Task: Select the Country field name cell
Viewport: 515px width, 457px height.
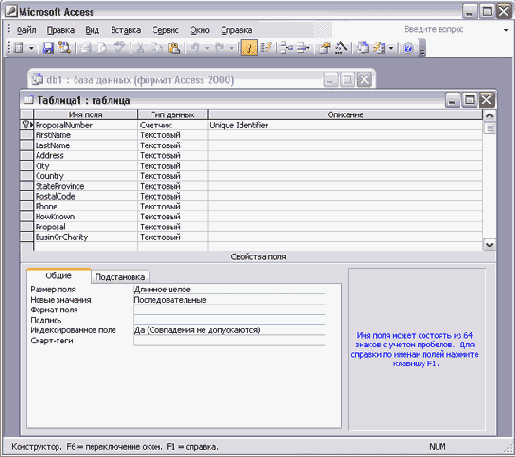Action: tap(86, 176)
